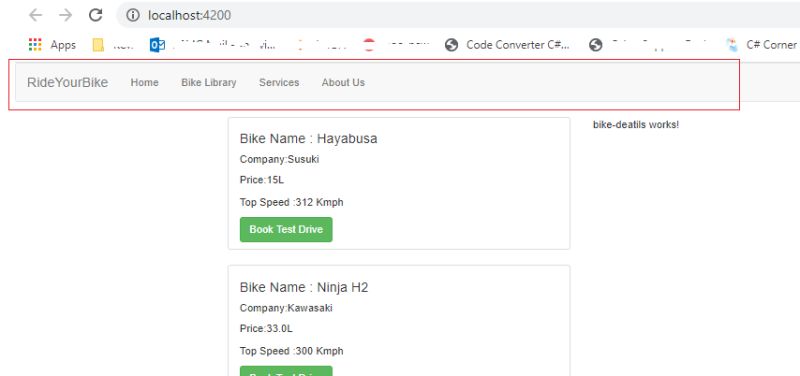Select the 'Bike Name : Ninja H2' heading
Screen dimensions: 800x376
(x=304, y=287)
